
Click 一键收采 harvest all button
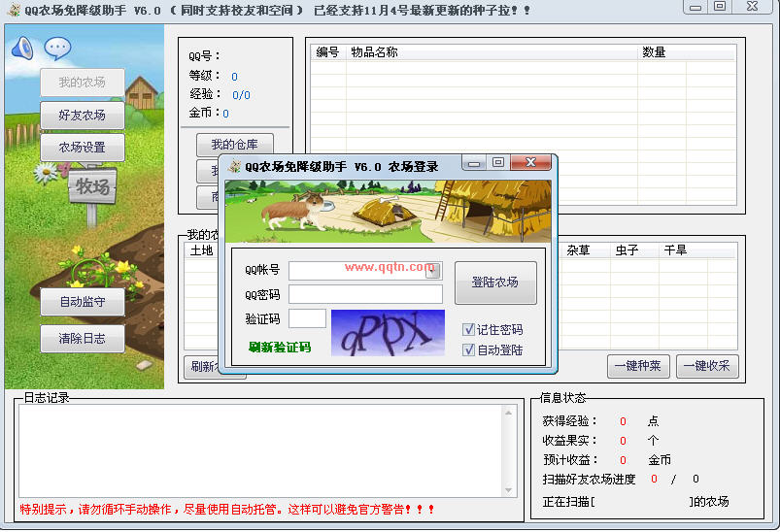point(707,366)
